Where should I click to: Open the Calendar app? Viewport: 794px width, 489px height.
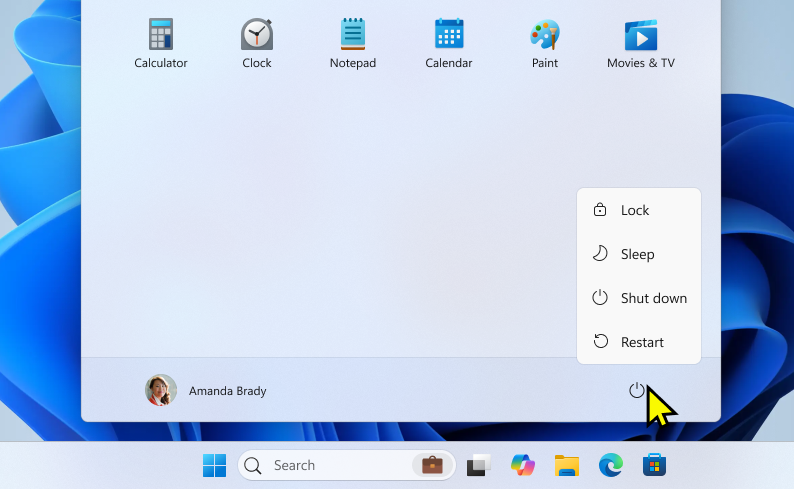coord(449,43)
